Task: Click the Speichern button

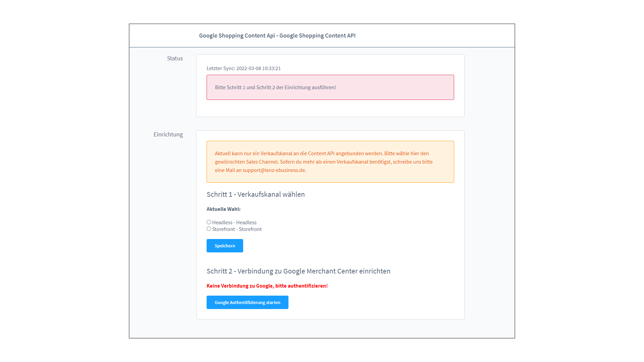Action: pos(225,246)
